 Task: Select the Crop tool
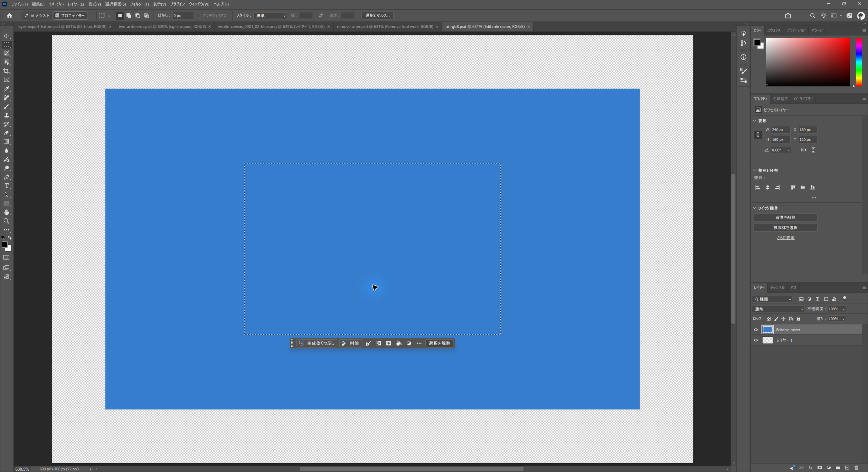[6, 71]
